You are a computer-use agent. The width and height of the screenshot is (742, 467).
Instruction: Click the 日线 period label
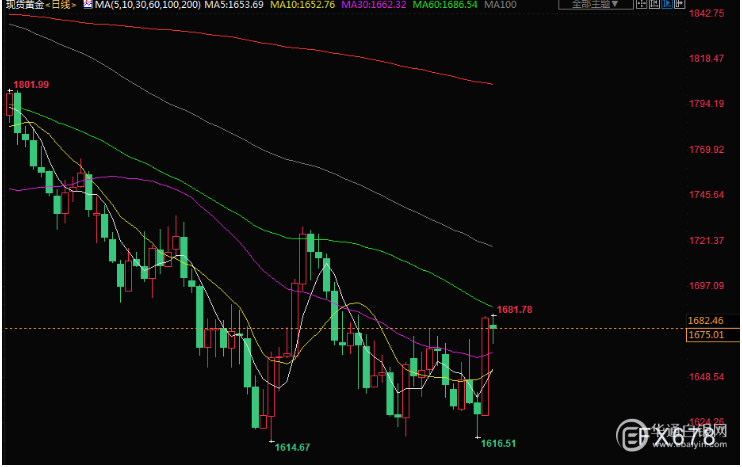61,5
